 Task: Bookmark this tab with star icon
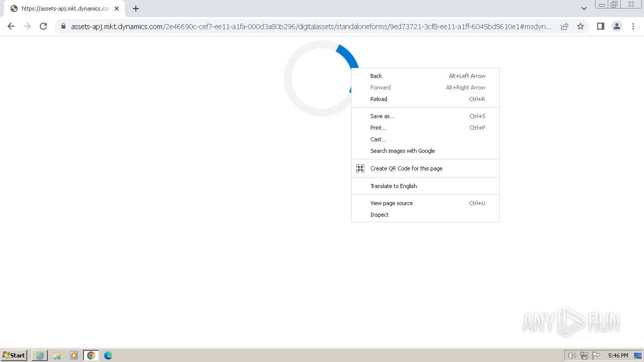(581, 26)
